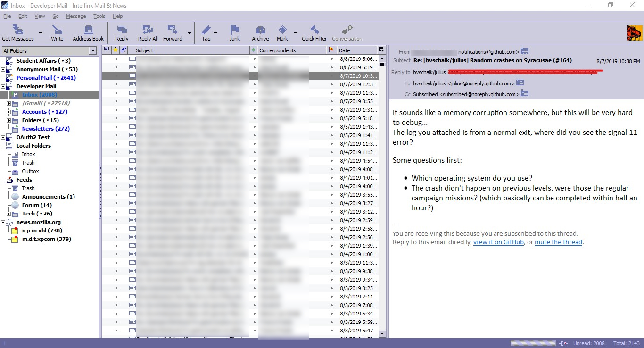Toggle read status of 8/3/2019 7:08 message
This screenshot has width=644, height=348.
click(x=254, y=305)
